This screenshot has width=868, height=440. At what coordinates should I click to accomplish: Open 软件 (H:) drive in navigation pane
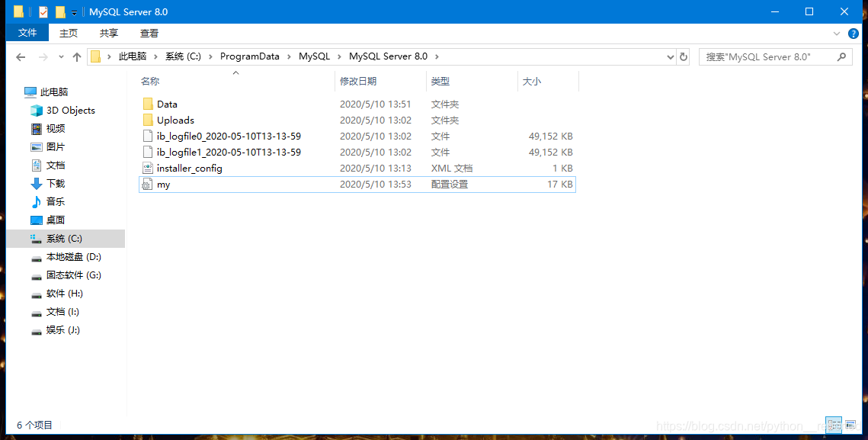coord(65,293)
